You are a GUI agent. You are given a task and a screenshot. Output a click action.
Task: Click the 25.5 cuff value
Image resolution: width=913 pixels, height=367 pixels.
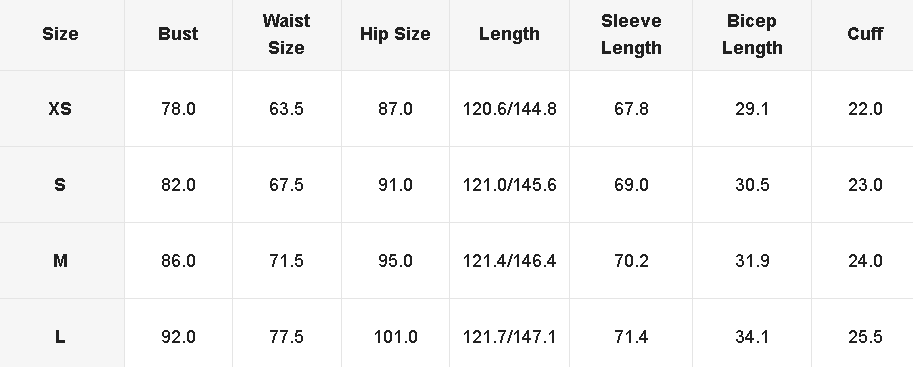[865, 337]
